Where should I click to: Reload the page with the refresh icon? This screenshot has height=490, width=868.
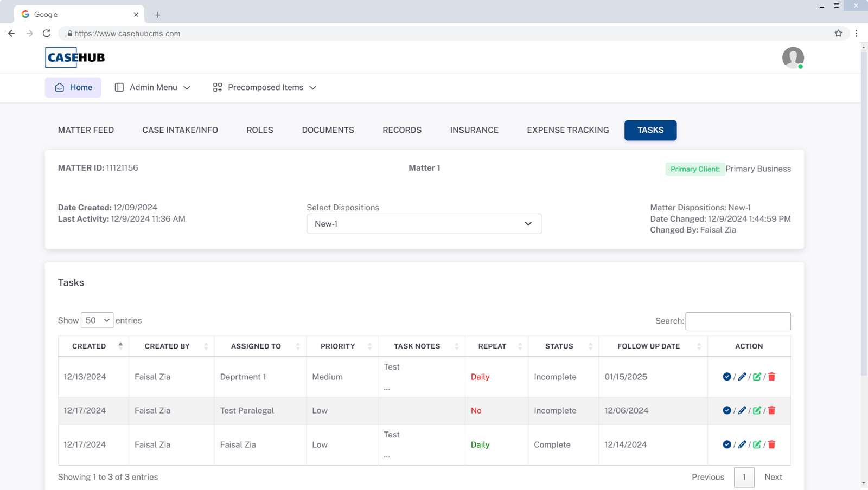(x=46, y=33)
